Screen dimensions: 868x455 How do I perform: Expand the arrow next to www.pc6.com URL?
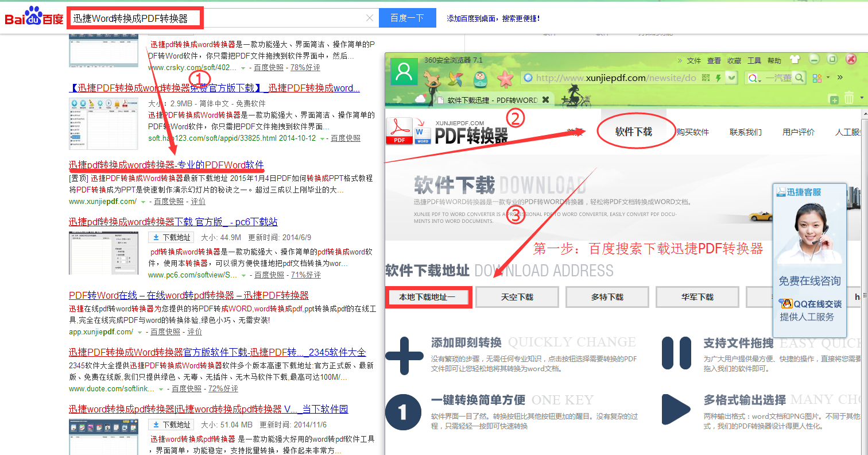(x=243, y=275)
